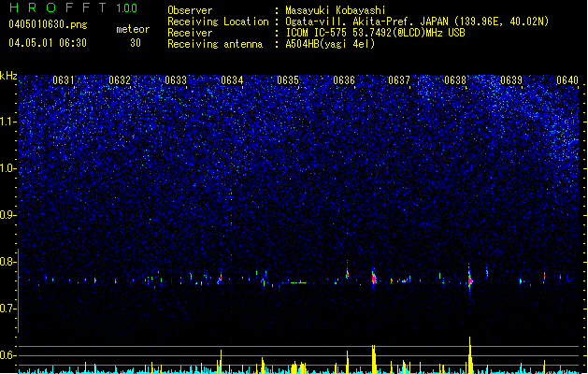The width and height of the screenshot is (588, 374).
Task: Click the 0638 time marker
Action: click(x=455, y=80)
